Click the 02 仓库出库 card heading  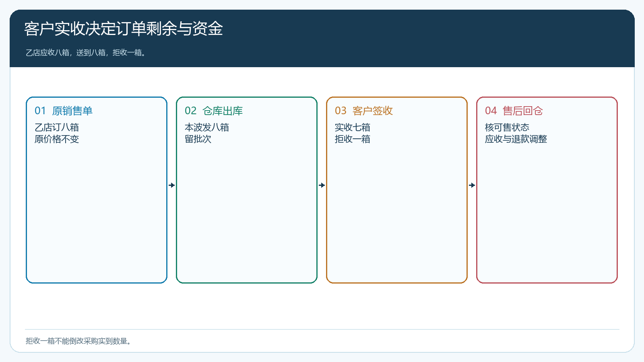pyautogui.click(x=214, y=111)
